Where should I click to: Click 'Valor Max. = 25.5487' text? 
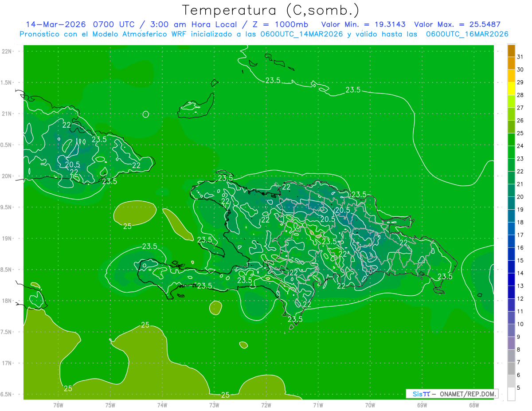(458, 24)
